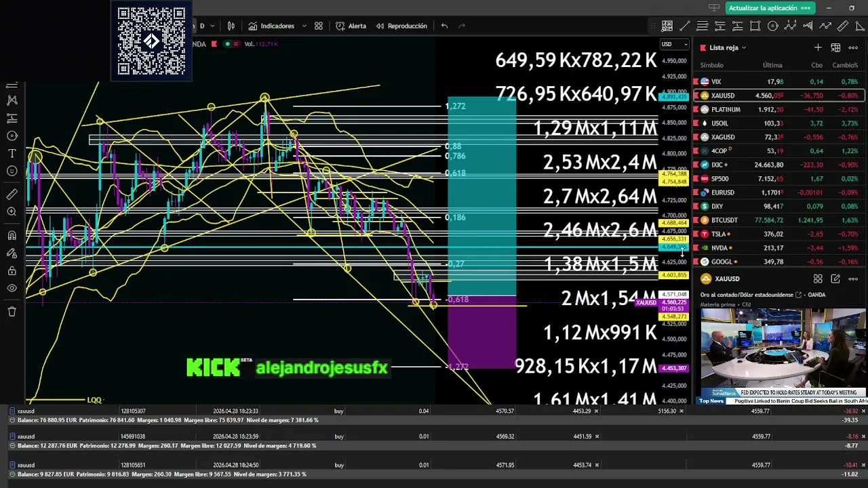Screen dimensions: 868x488
Task: Select the favorite trend line tool
Action: click(x=685, y=26)
